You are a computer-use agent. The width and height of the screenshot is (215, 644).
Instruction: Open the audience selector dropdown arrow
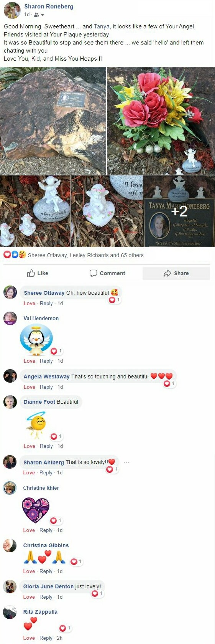pyautogui.click(x=43, y=15)
